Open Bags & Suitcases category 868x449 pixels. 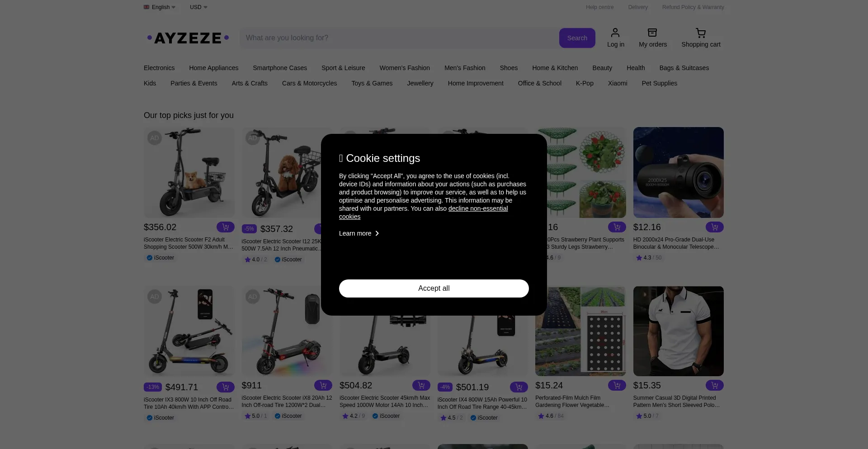(684, 68)
